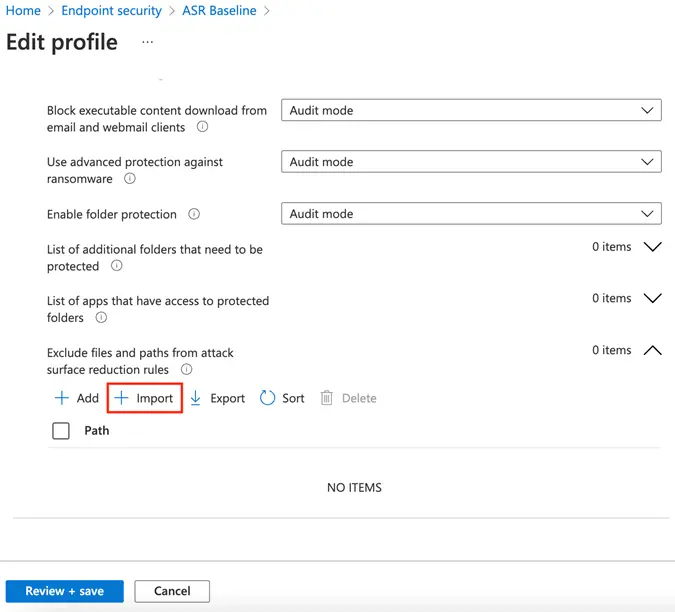
Task: Open advanced ransomware protection mode dropdown
Action: (471, 162)
